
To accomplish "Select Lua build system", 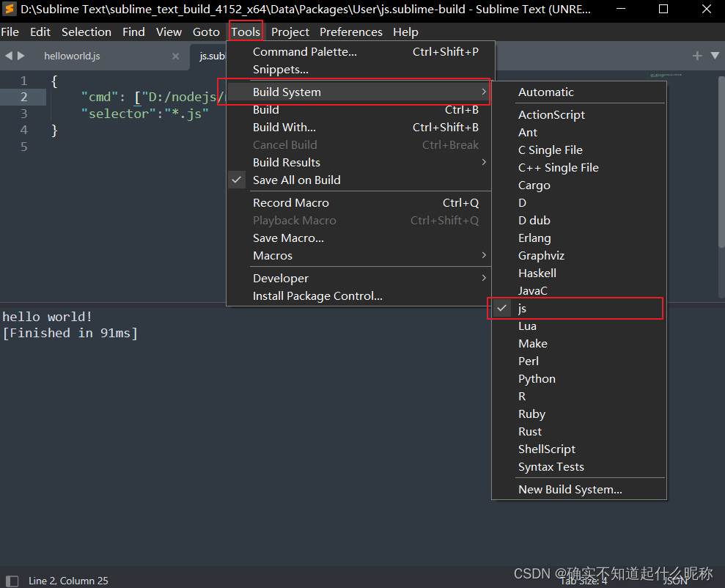I will (579, 326).
